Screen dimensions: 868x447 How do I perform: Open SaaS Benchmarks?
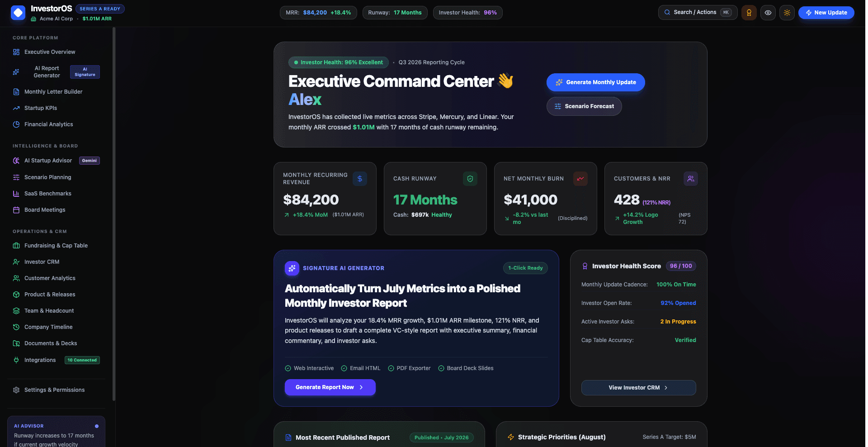tap(56, 194)
